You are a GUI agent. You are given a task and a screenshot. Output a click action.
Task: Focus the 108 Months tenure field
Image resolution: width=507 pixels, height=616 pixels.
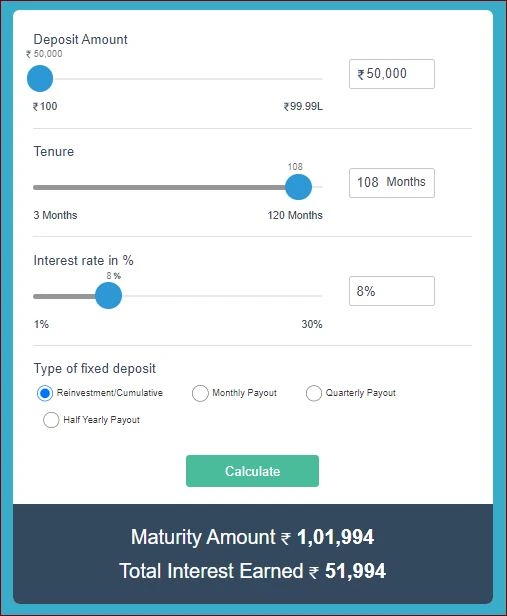coord(392,183)
